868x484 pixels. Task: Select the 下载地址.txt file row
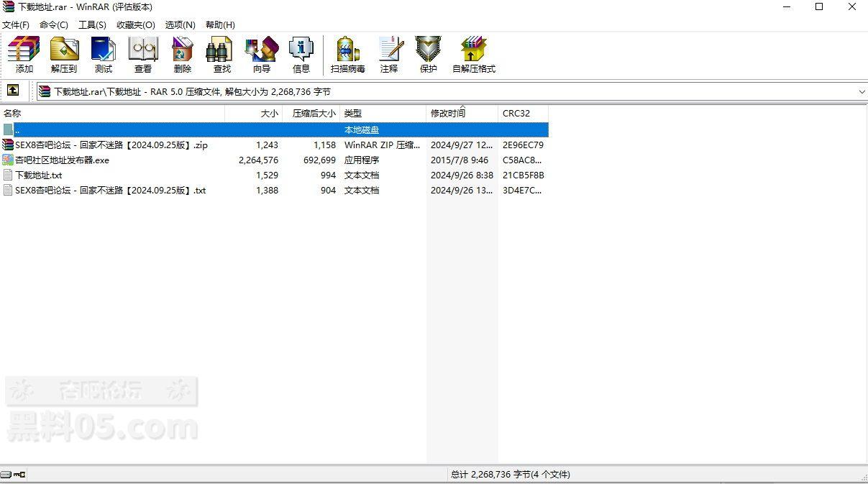(x=274, y=175)
